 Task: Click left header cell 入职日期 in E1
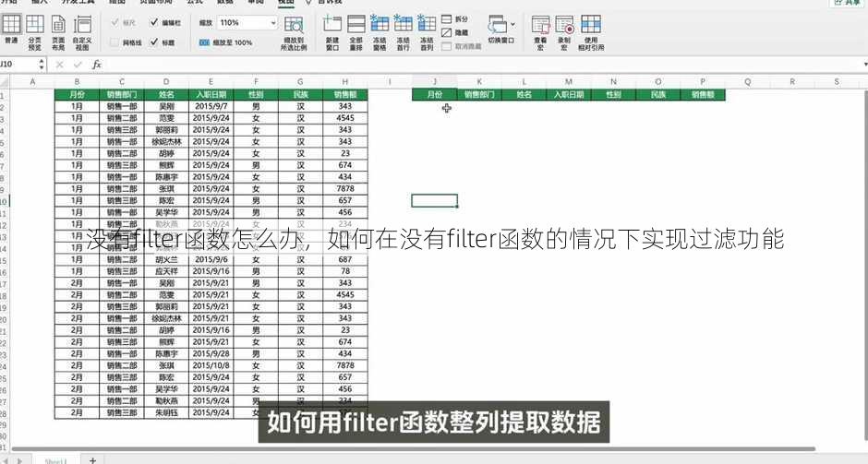[211, 95]
